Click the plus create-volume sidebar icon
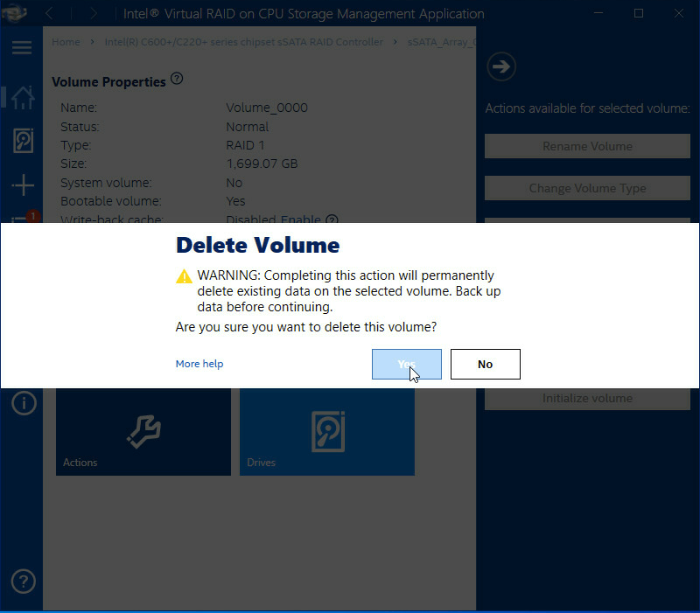Image resolution: width=700 pixels, height=613 pixels. tap(23, 185)
